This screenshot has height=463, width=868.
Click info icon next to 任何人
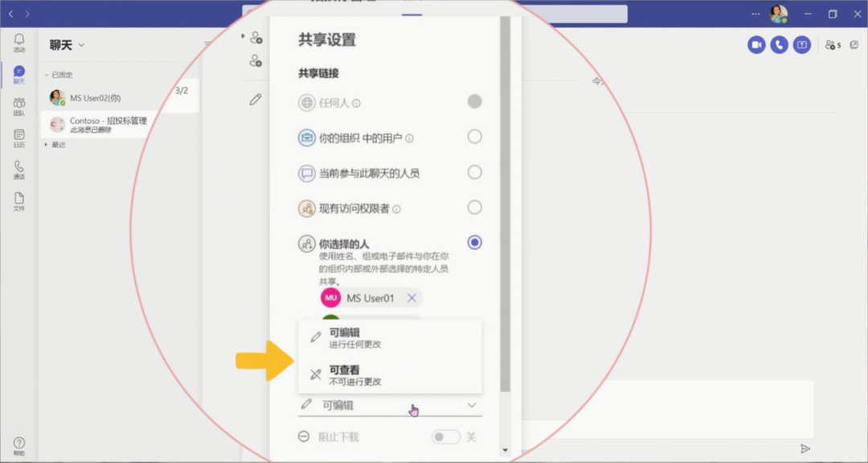[357, 104]
